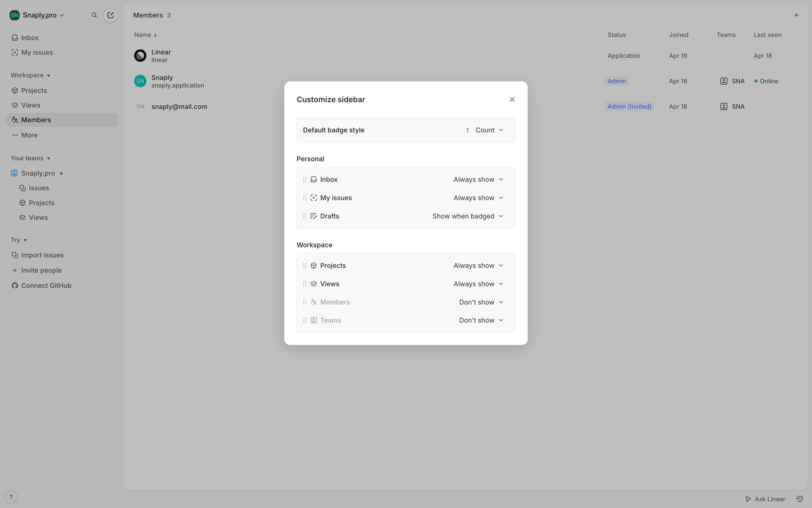Click the Status column header
Viewport: 812px width, 508px height.
616,35
